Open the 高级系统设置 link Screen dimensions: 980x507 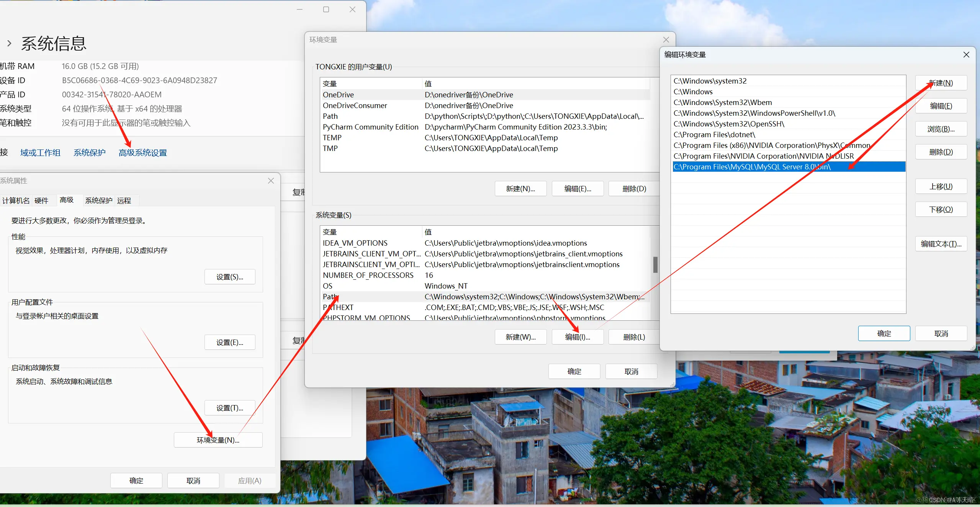pos(142,153)
